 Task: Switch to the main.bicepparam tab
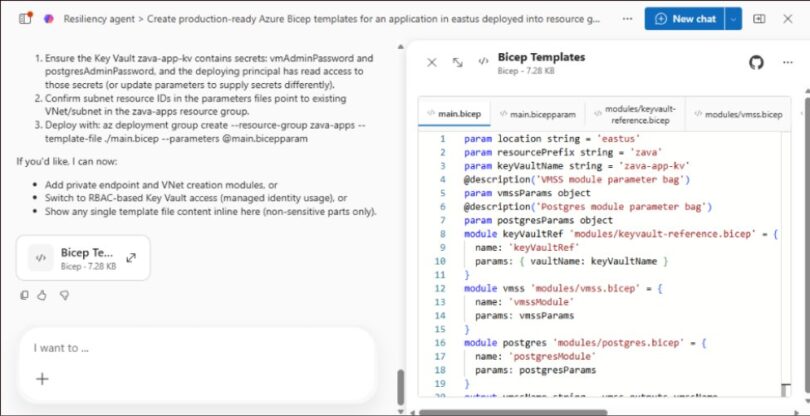tap(537, 114)
